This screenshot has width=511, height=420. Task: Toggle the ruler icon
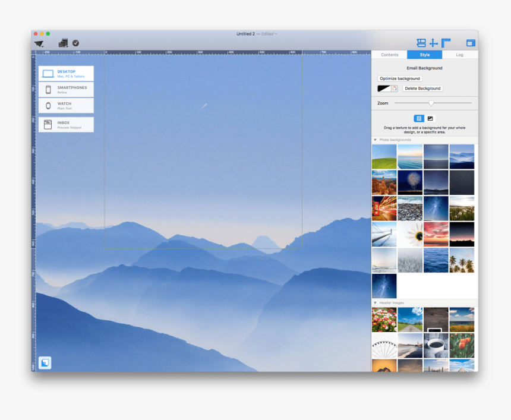coord(446,43)
